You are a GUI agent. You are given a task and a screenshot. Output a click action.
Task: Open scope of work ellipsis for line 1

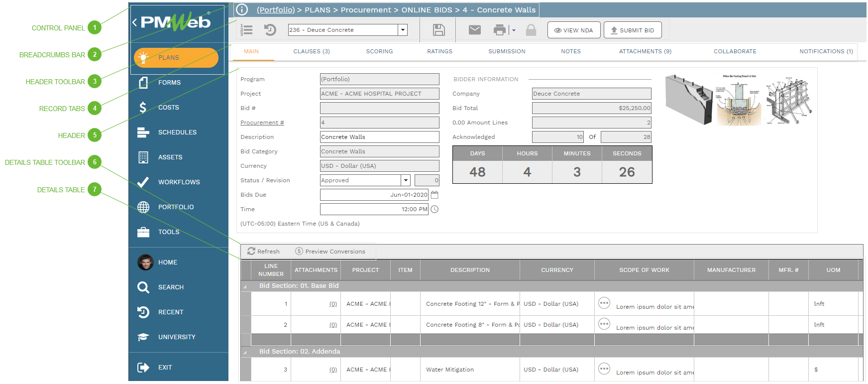[604, 303]
